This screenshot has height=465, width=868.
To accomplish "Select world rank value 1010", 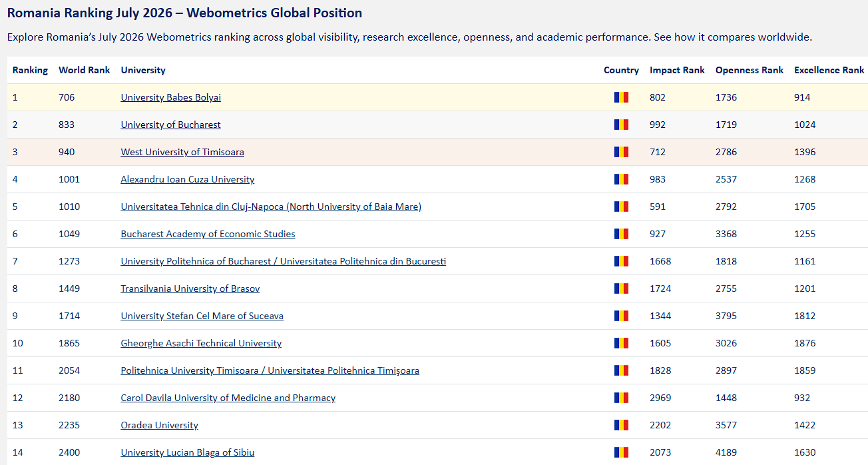I will point(69,207).
